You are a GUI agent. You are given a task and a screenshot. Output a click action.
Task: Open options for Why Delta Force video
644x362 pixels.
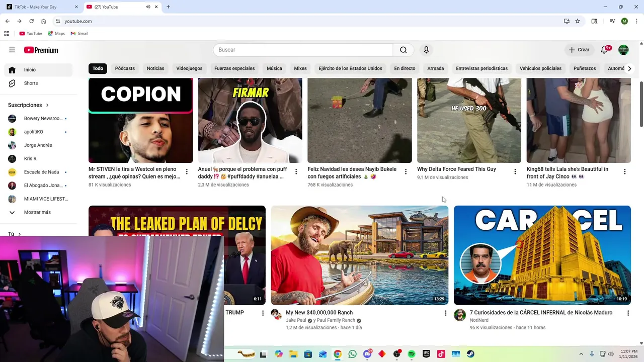(x=515, y=172)
